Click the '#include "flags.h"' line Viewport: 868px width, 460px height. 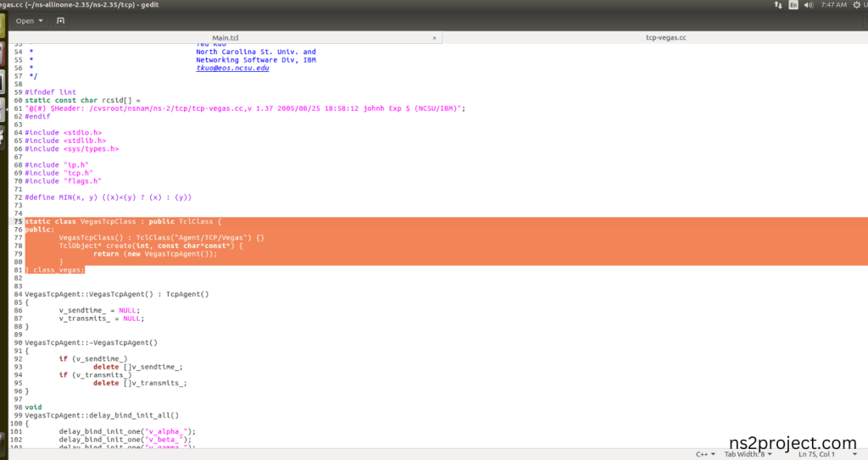(63, 181)
